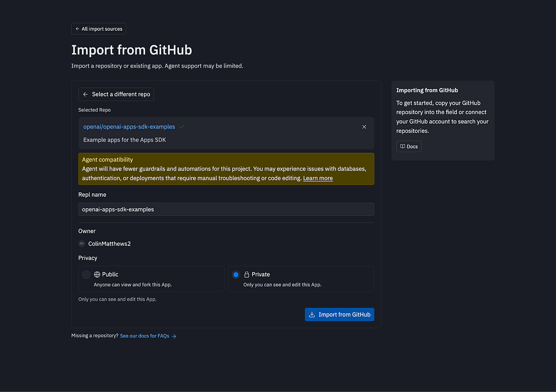Click the arrow icon after the FAQs link
Screen dimensions: 556x392
coord(174,336)
